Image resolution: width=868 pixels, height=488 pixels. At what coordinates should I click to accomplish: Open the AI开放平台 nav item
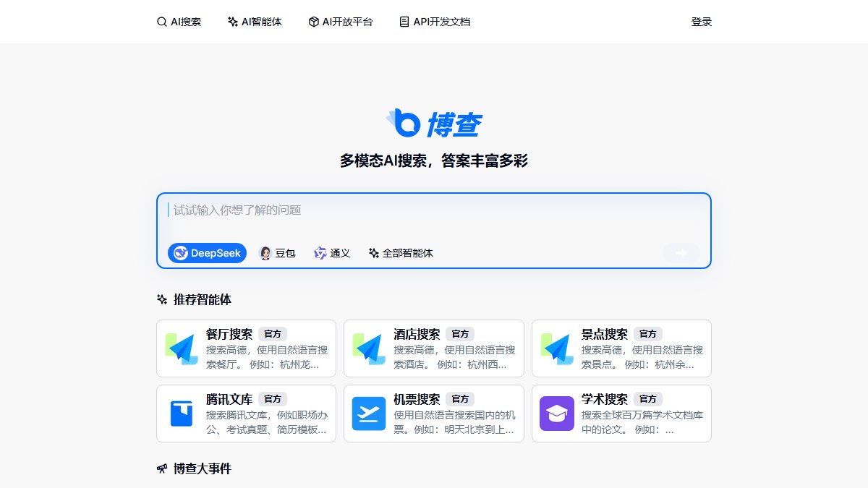coord(341,22)
